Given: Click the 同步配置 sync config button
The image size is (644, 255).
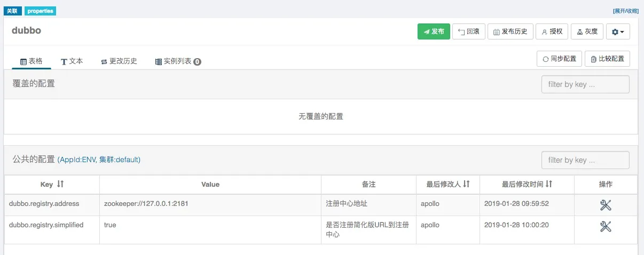Looking at the screenshot, I should coord(559,59).
